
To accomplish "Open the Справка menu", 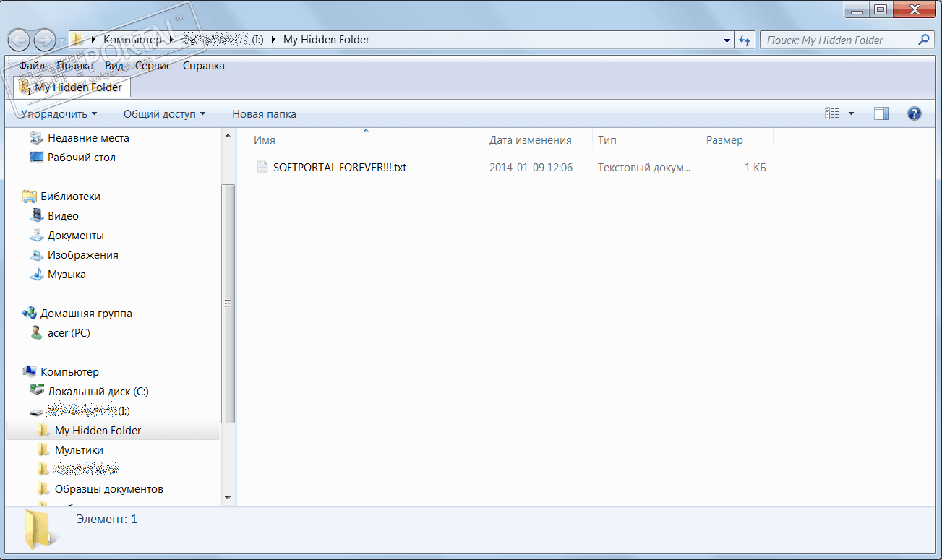I will pyautogui.click(x=203, y=66).
